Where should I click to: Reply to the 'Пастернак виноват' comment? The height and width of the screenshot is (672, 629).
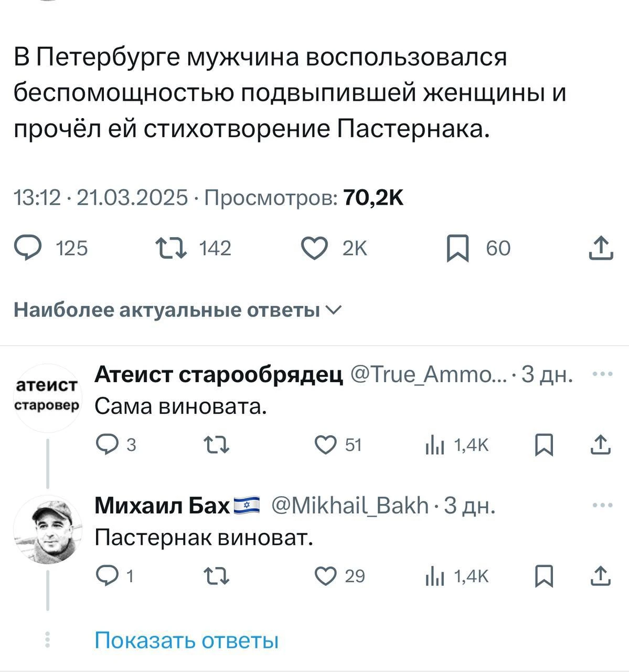pos(107,576)
